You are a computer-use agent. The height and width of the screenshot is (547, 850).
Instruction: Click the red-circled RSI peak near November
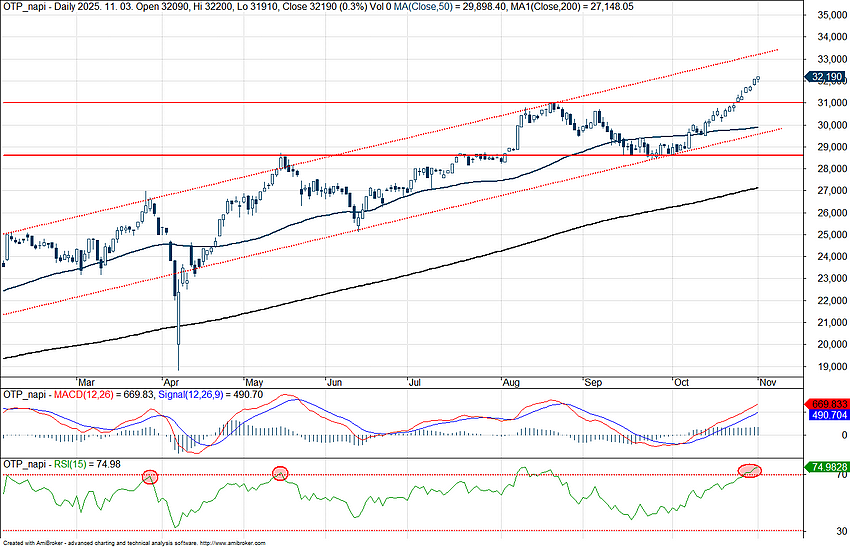(x=749, y=470)
